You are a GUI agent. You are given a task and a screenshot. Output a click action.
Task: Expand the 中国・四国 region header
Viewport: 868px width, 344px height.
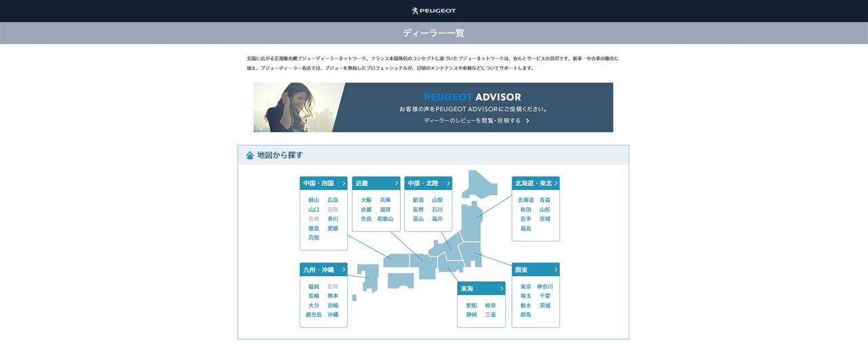[x=323, y=183]
